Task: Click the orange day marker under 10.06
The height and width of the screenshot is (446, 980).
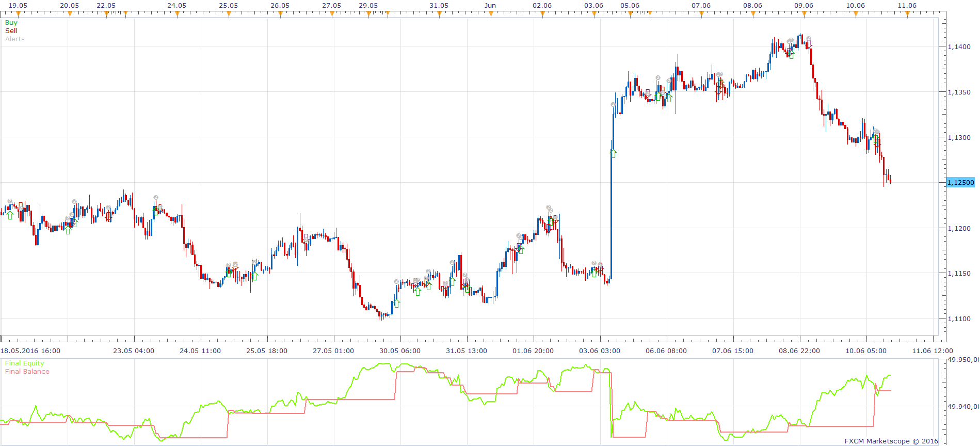Action: click(856, 14)
